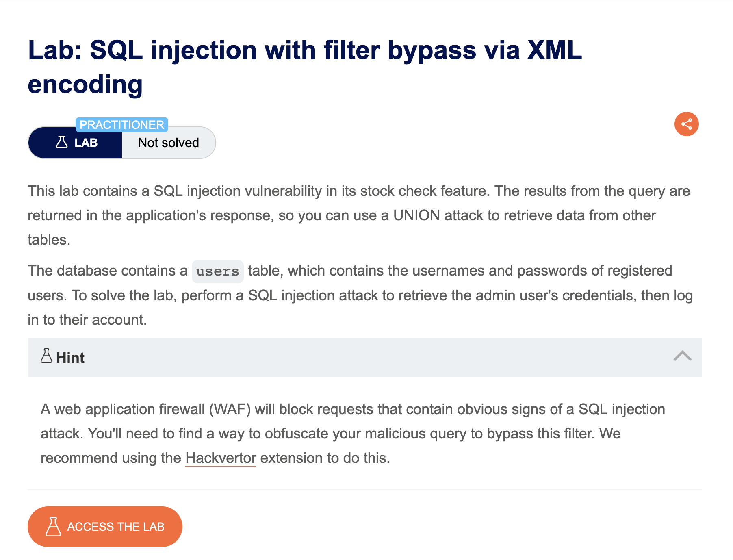733x560 pixels.
Task: Click the flask icon beside Hint
Action: click(46, 356)
